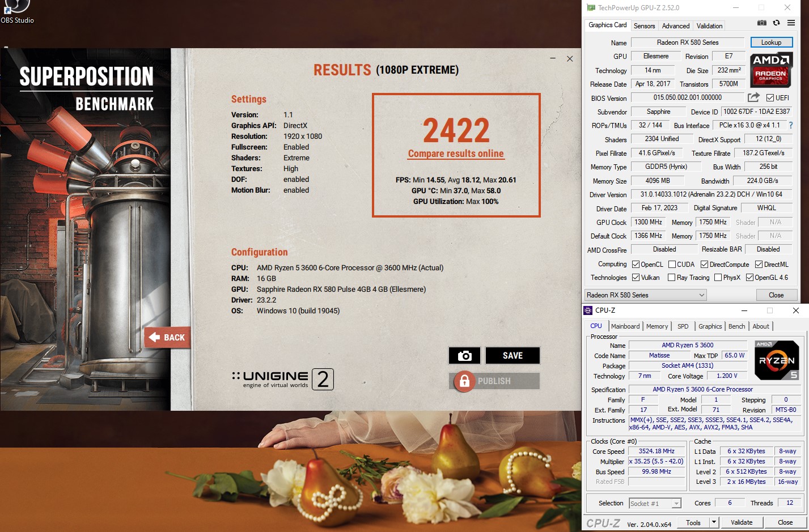Click CPU-Z Tools button
Viewport: 809px width, 532px height.
point(693,522)
